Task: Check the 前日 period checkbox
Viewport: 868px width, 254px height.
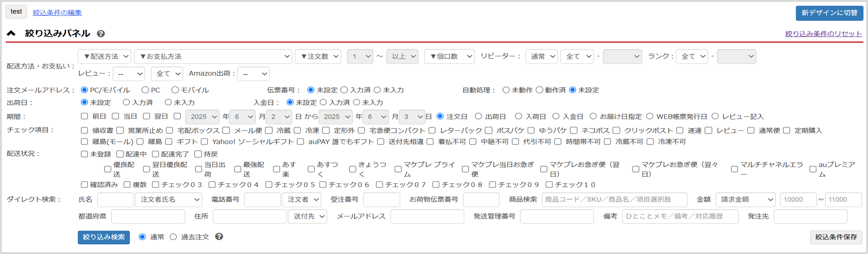Action: point(84,116)
